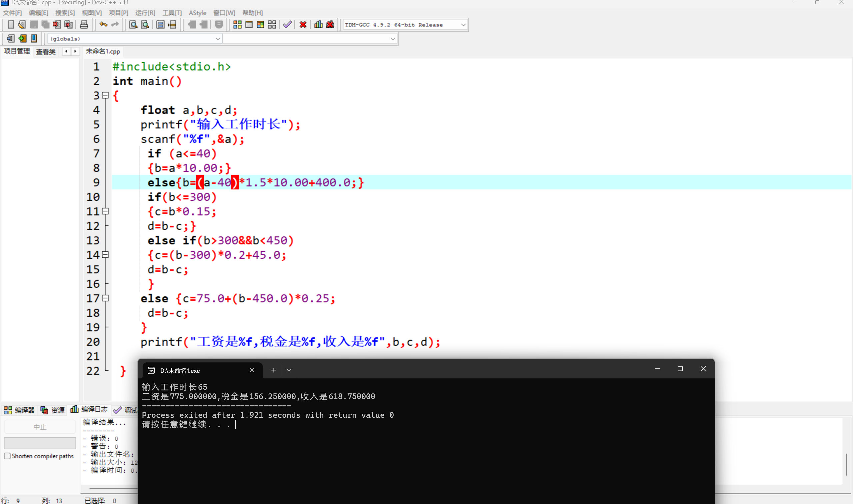Click the Print toolbar icon
The image size is (853, 504).
click(x=84, y=24)
